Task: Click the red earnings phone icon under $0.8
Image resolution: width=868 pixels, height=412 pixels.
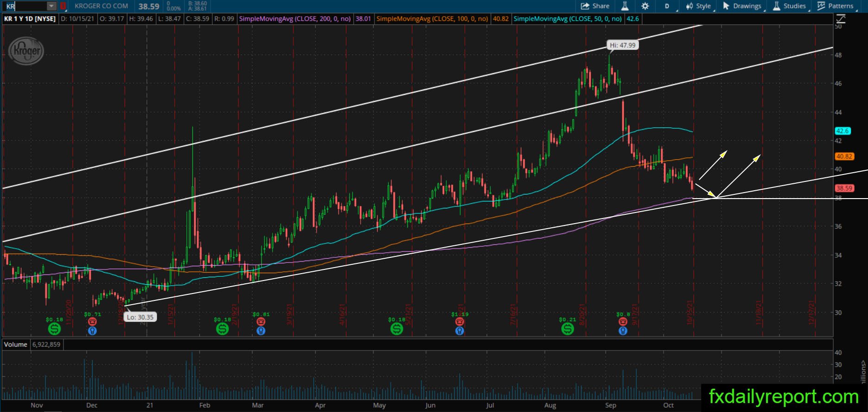Action: (x=623, y=322)
